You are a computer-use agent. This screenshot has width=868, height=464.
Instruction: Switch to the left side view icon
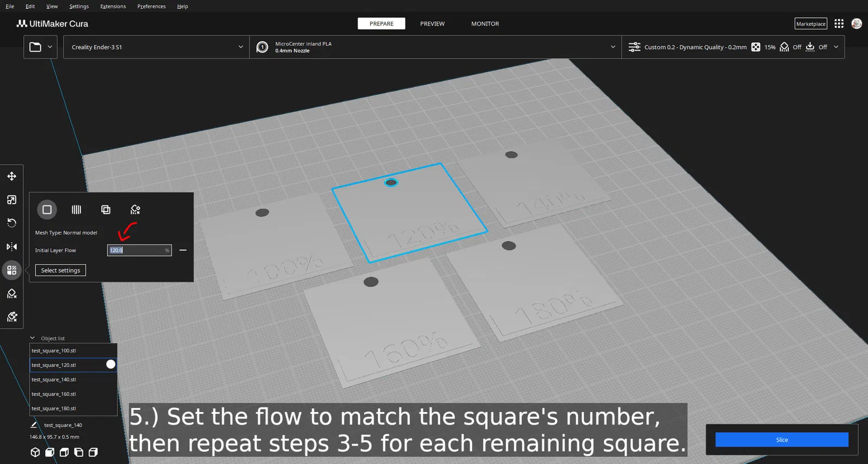click(x=79, y=452)
